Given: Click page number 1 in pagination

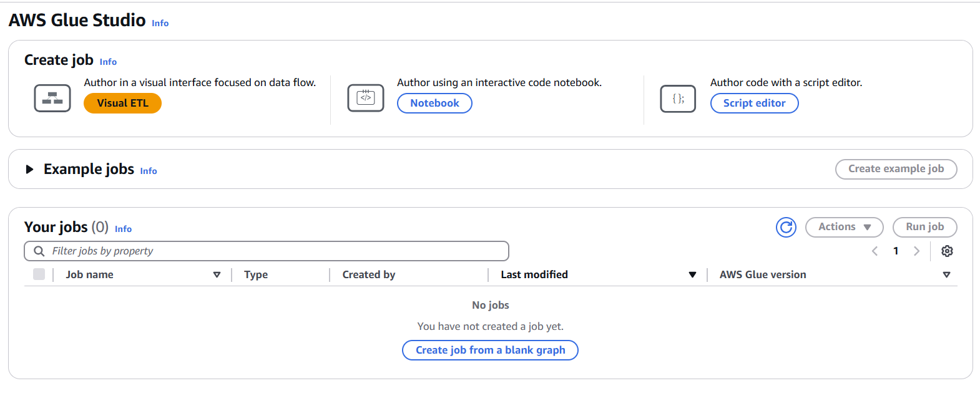Looking at the screenshot, I should [x=896, y=251].
